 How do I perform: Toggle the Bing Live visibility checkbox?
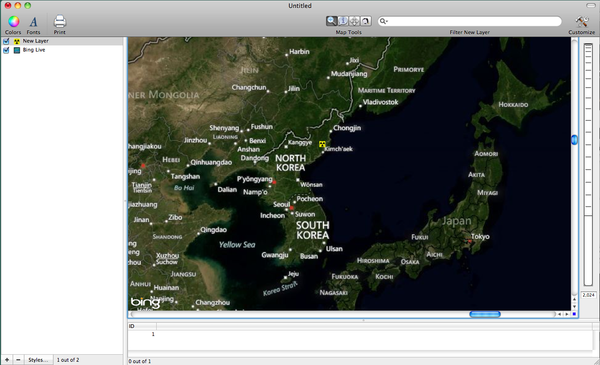pyautogui.click(x=6, y=50)
